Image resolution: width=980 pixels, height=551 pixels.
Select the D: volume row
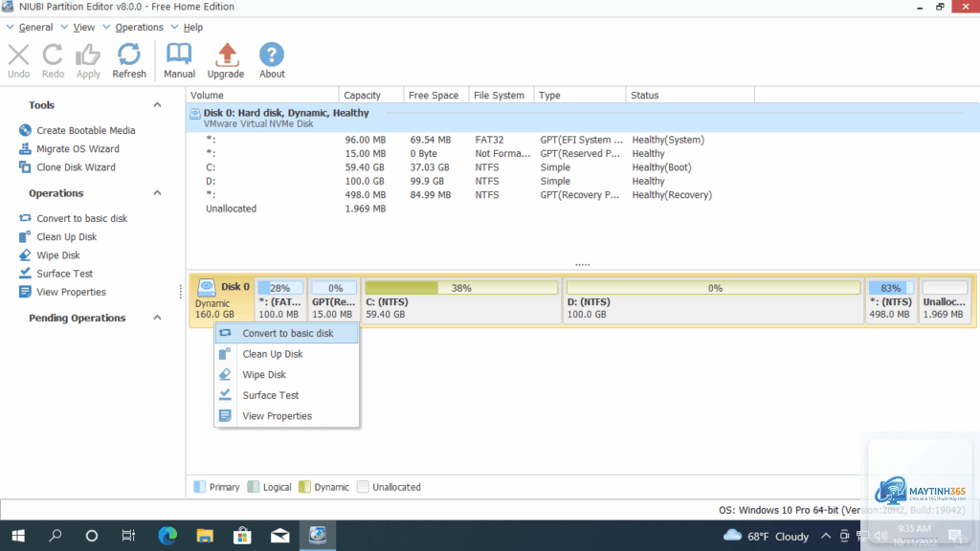[x=583, y=181]
